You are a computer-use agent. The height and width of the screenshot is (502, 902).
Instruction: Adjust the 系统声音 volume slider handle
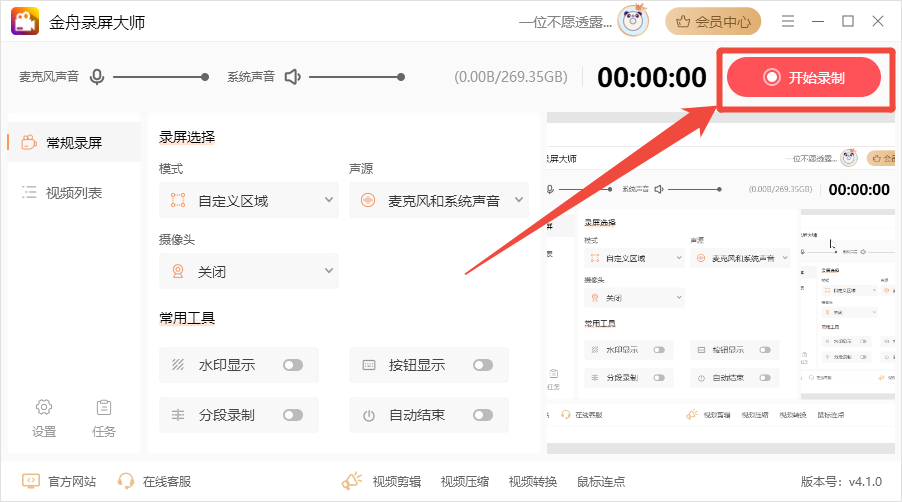(x=401, y=76)
